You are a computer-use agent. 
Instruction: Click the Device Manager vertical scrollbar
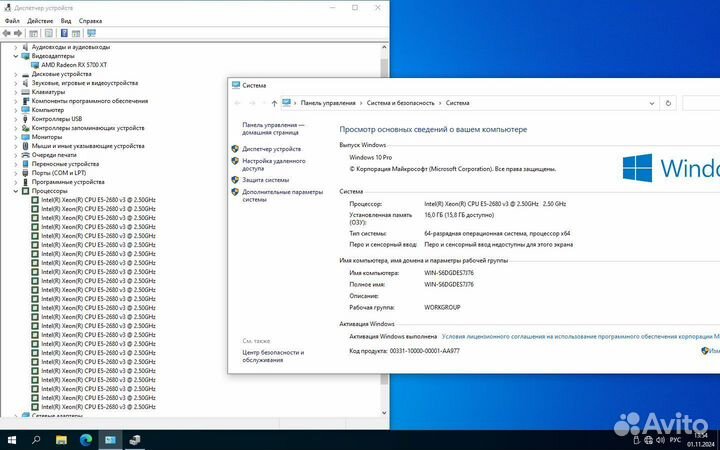click(385, 230)
